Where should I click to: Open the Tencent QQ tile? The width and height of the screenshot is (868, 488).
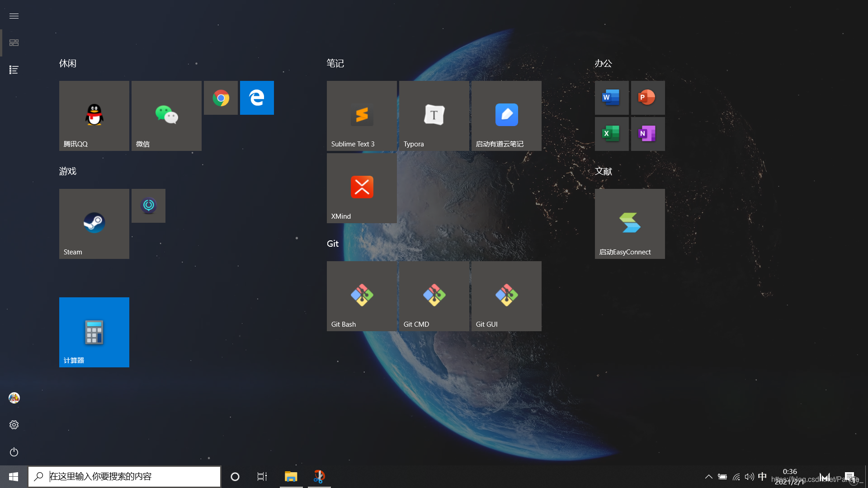tap(94, 116)
